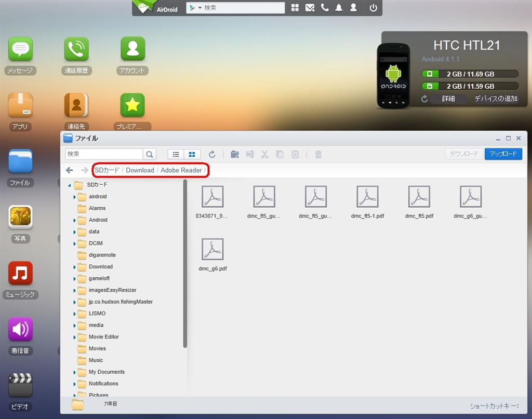Expand the gameloft folder node
This screenshot has height=419, width=532.
74,279
